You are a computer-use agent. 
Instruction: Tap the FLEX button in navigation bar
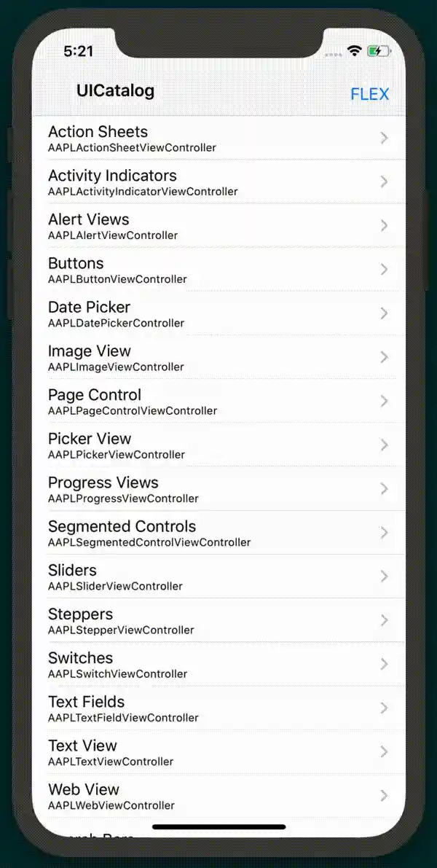pyautogui.click(x=369, y=94)
